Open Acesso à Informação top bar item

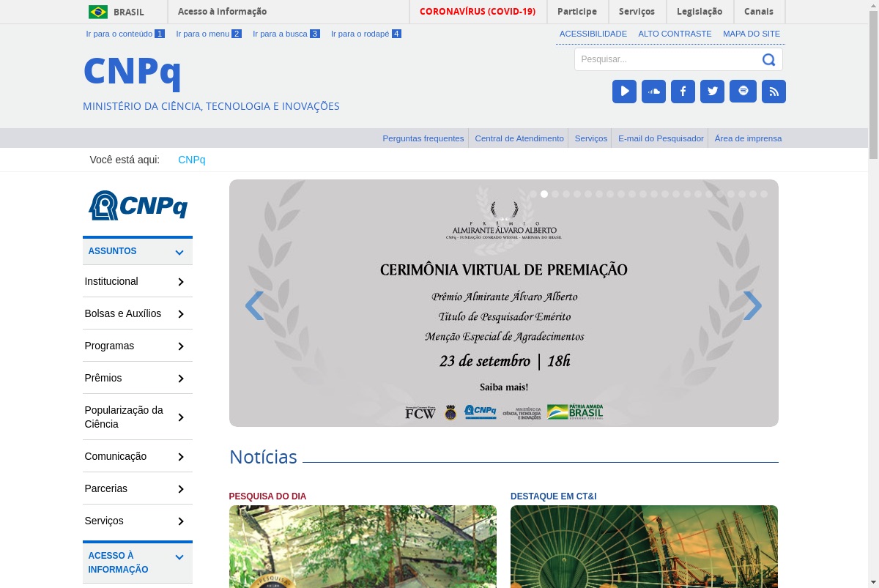pos(222,12)
